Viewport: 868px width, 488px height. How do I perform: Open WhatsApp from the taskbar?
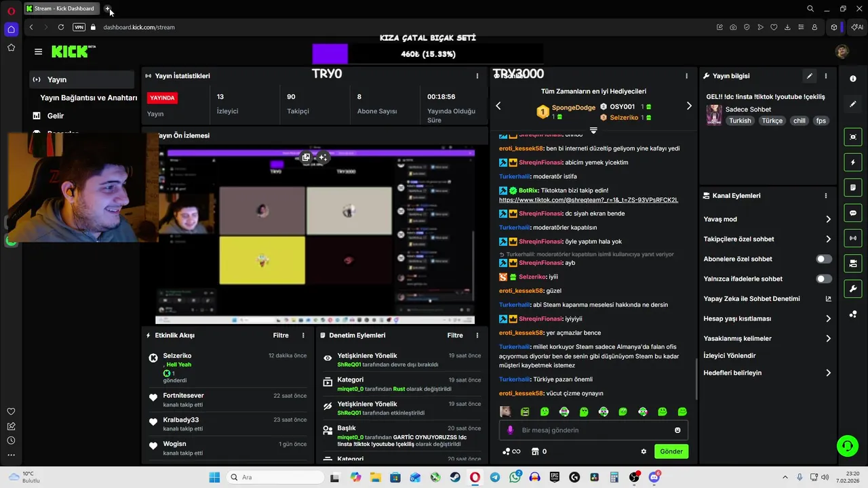[515, 477]
